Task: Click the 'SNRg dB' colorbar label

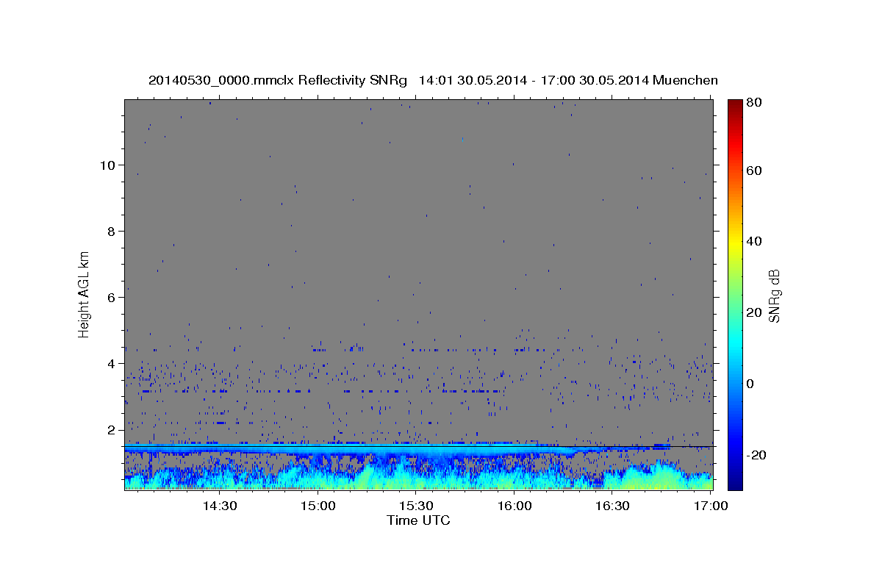Action: pos(773,295)
